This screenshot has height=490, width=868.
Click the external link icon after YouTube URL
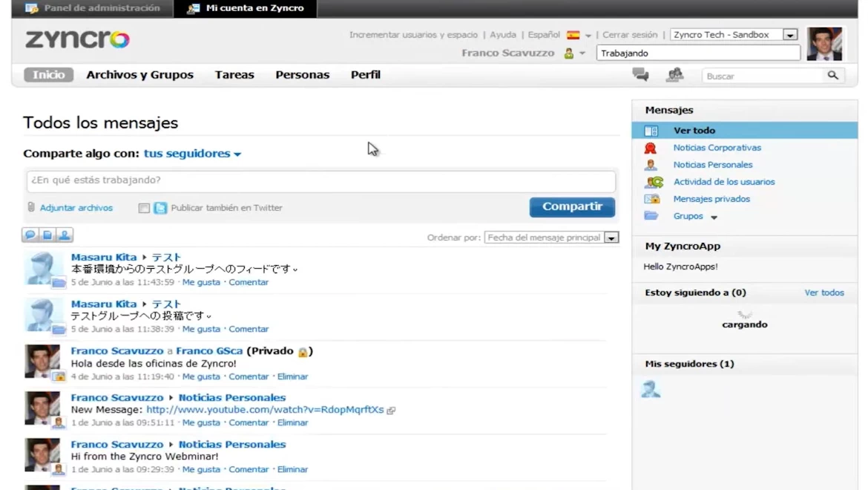click(x=392, y=411)
